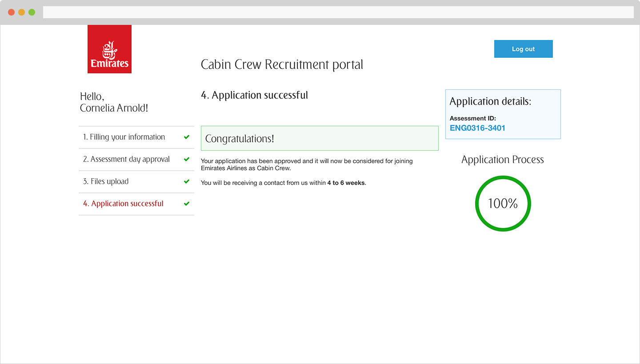
Task: Open step 1. Filling your information
Action: (x=136, y=137)
